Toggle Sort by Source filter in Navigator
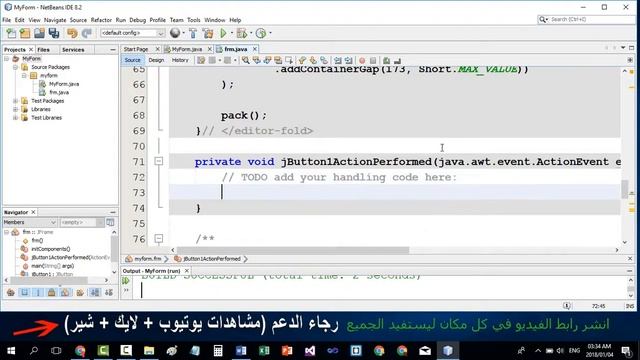This screenshot has width=640, height=360. click(109, 292)
